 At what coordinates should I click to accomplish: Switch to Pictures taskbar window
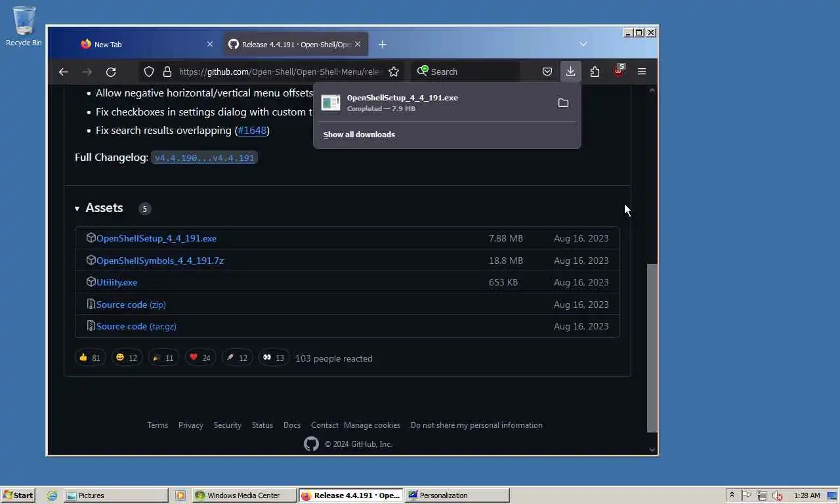(x=116, y=495)
